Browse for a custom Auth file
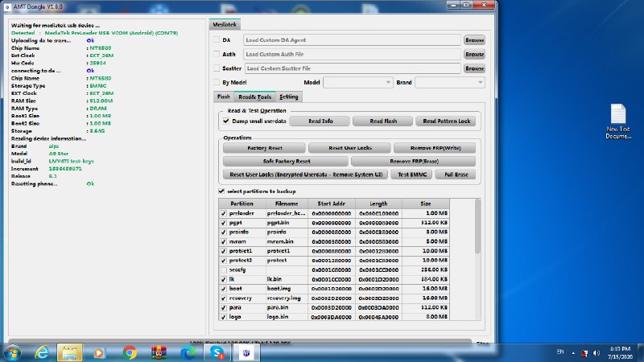This screenshot has height=362, width=644. (474, 54)
